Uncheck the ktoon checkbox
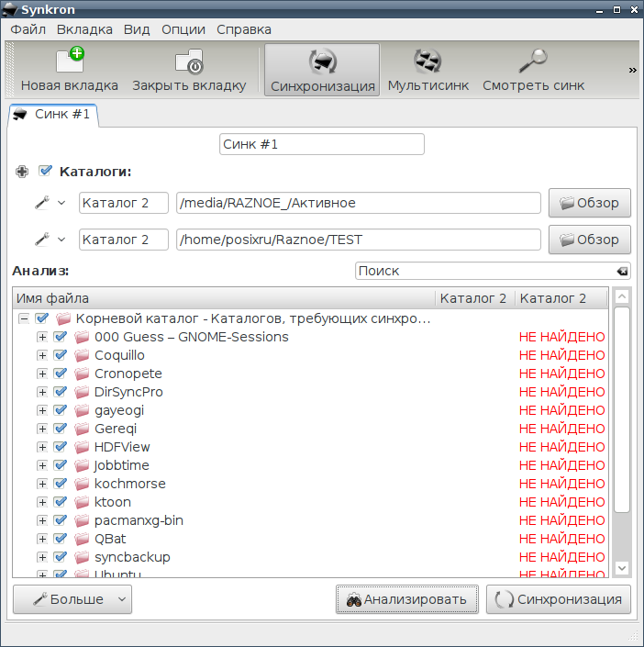This screenshot has height=647, width=644. tap(61, 502)
